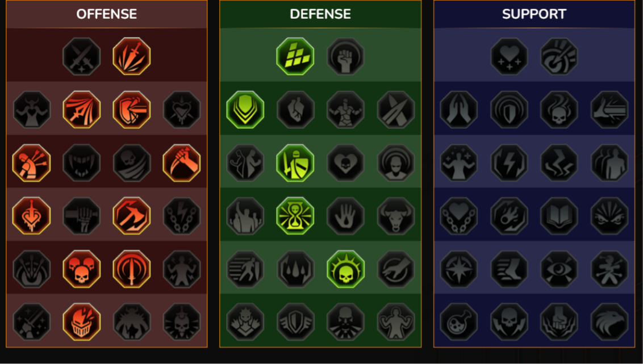Click the orange three-skulls mastery icon
Image resolution: width=643 pixels, height=364 pixels.
pos(82,269)
